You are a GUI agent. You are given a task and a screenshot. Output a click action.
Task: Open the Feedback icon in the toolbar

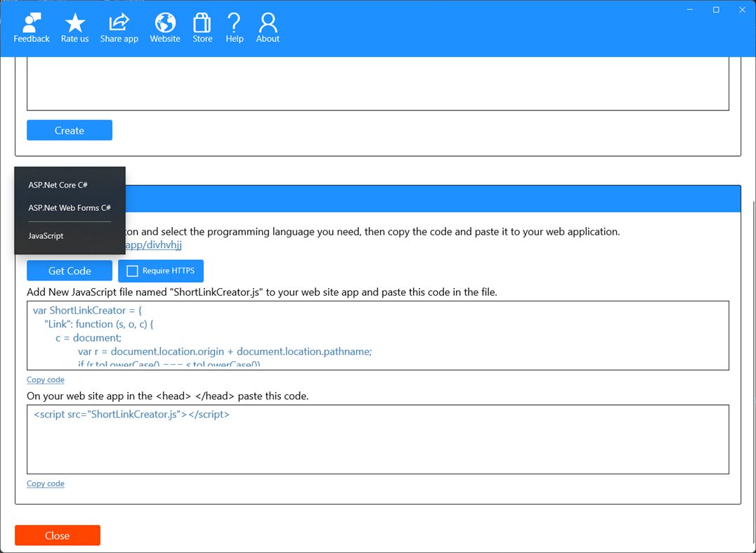[x=31, y=27]
